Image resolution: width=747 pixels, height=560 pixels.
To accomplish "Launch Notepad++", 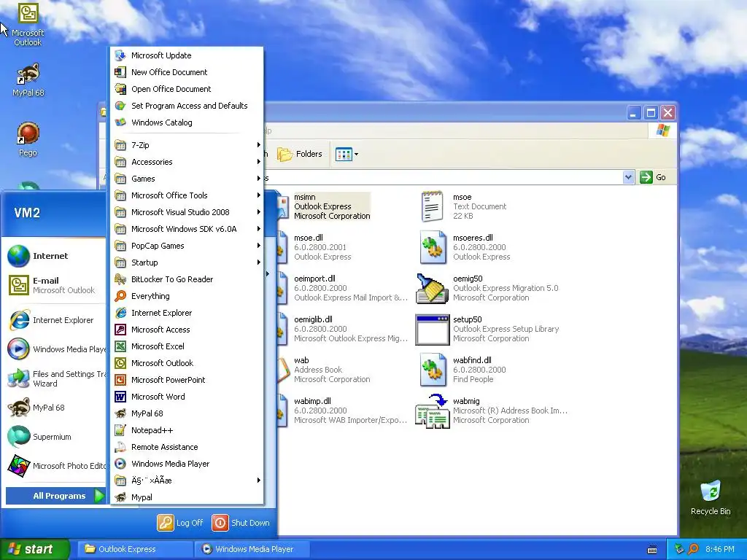I will coord(187,430).
